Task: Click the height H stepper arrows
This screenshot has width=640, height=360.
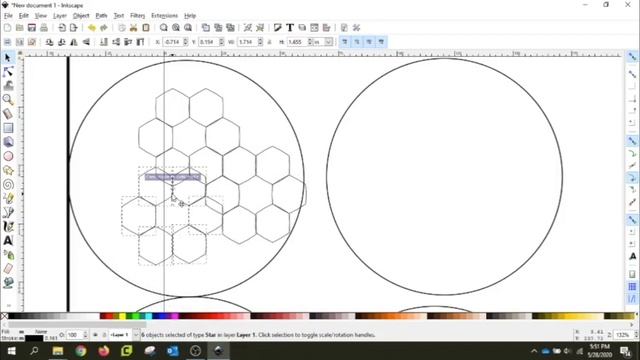Action: click(x=310, y=42)
